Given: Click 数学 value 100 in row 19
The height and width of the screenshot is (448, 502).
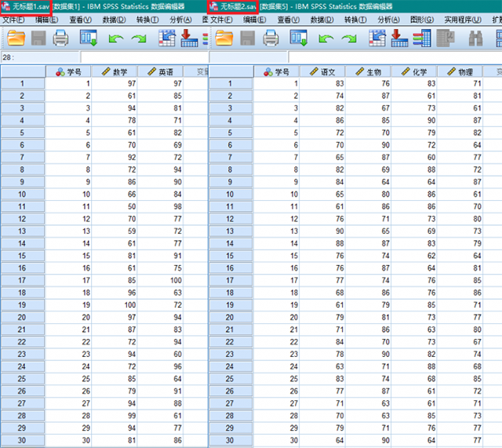Looking at the screenshot, I should (x=115, y=305).
